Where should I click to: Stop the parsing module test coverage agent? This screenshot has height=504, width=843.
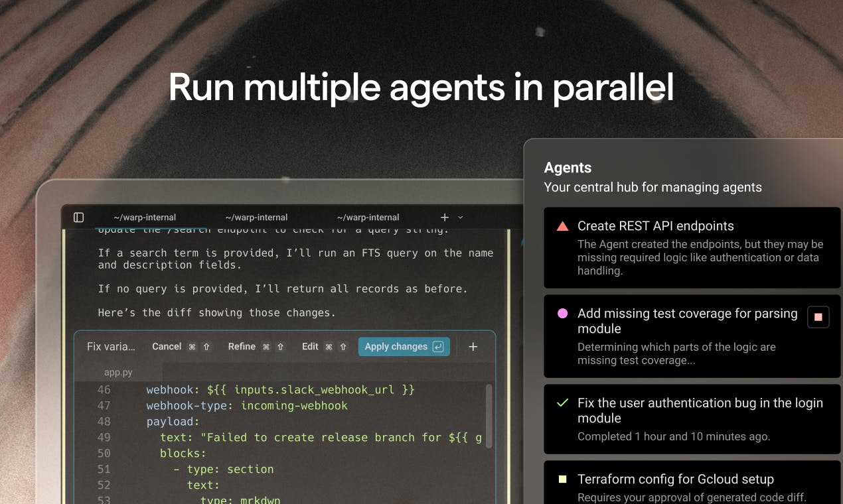[818, 317]
